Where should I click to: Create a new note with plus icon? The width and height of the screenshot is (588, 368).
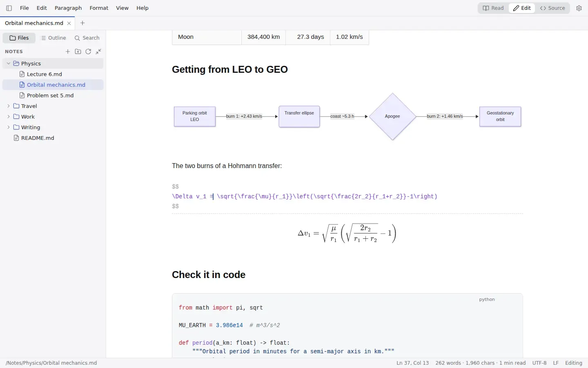68,52
